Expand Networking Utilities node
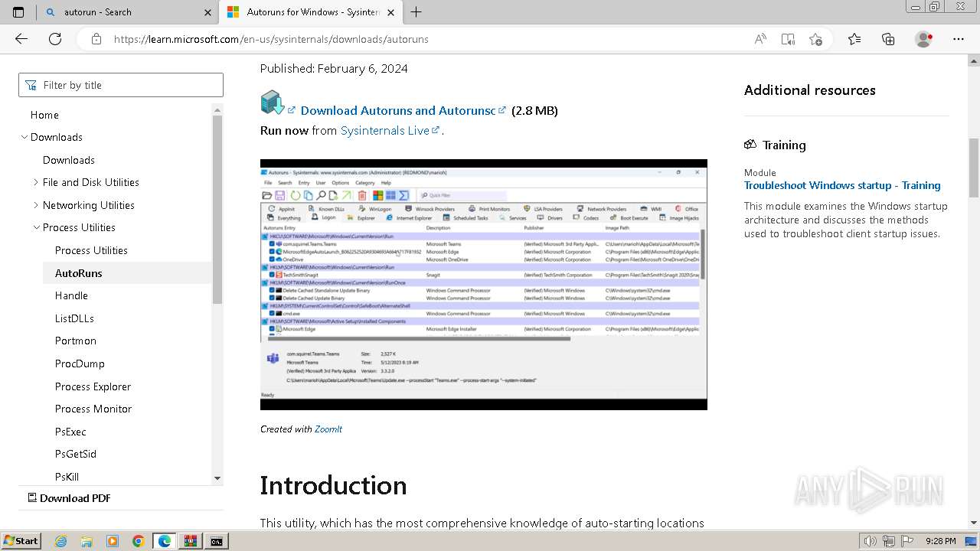Image resolution: width=980 pixels, height=551 pixels. [x=36, y=205]
